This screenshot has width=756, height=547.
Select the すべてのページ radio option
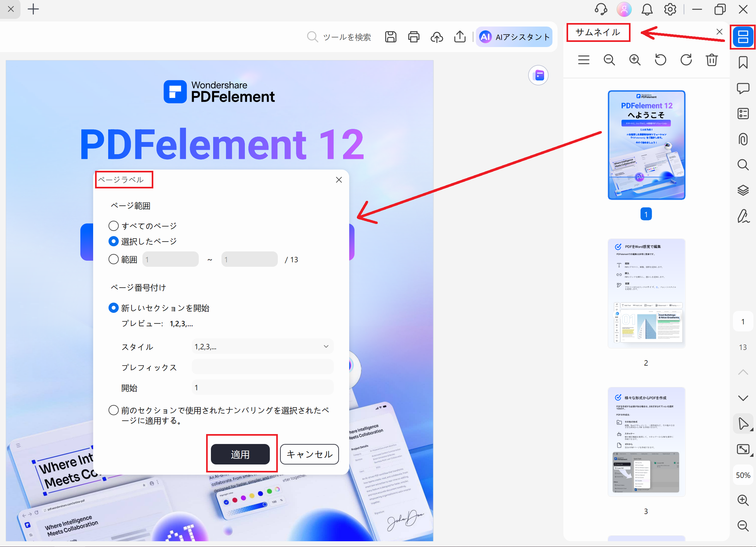tap(113, 226)
